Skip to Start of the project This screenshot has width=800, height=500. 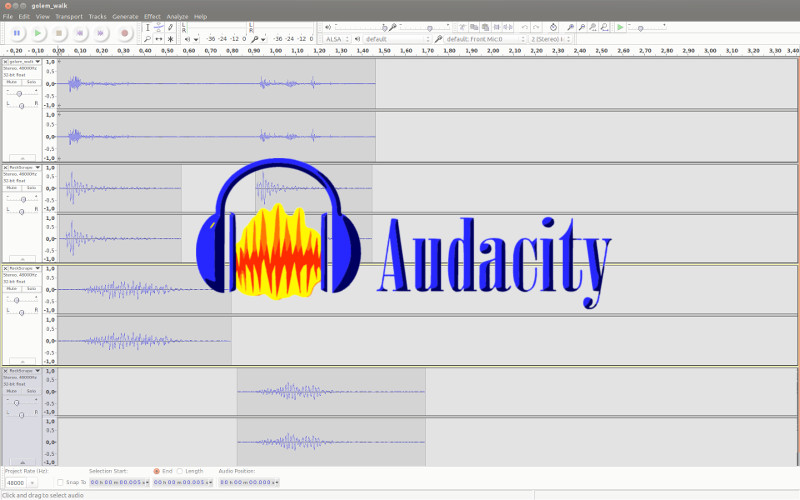tap(80, 33)
